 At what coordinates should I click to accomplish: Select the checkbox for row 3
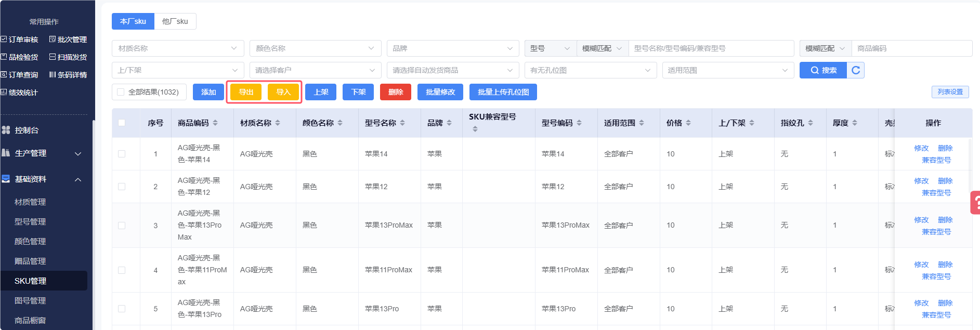[122, 226]
